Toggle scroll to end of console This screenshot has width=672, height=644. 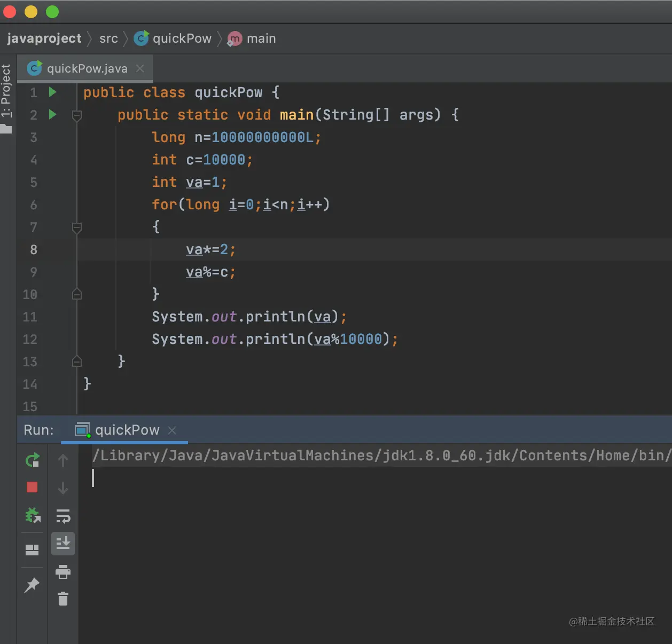[x=63, y=544]
